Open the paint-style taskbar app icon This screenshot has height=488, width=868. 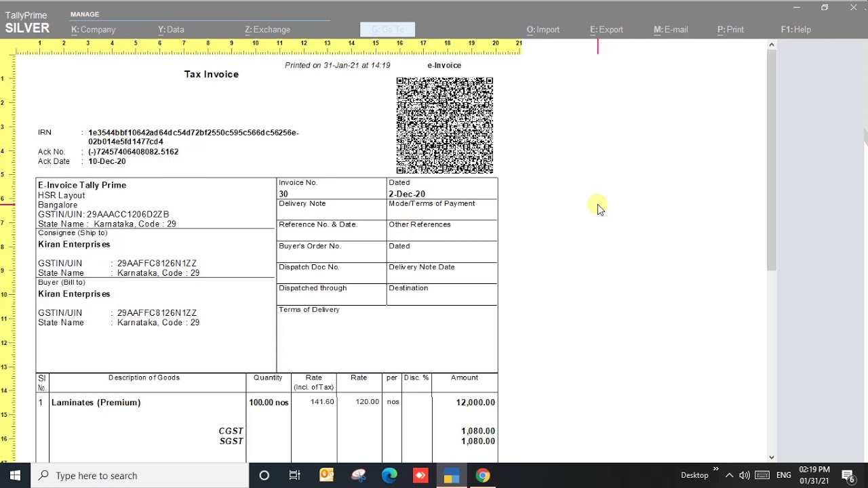pos(358,476)
